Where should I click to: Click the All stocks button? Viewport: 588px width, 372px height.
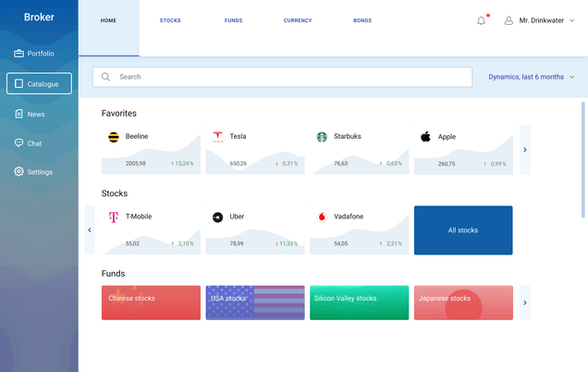click(463, 230)
